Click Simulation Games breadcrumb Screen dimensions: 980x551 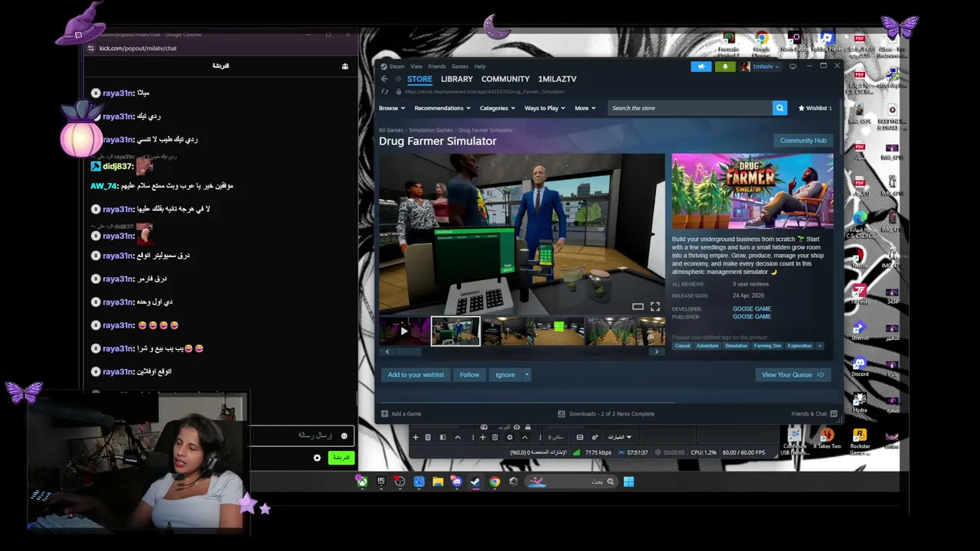point(430,130)
